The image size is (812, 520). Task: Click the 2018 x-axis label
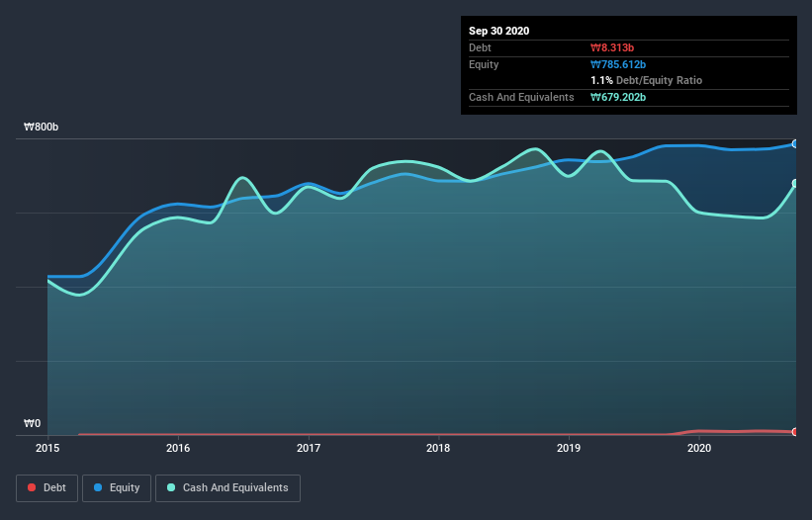click(438, 448)
